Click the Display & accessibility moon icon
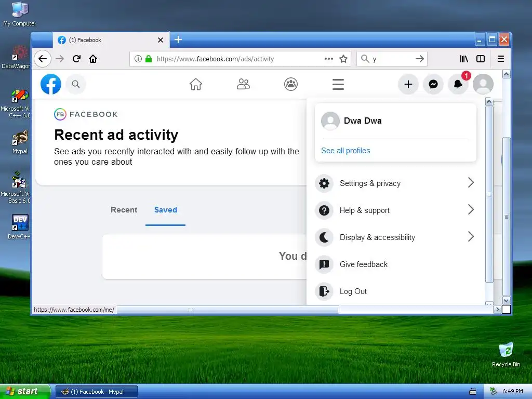 point(324,237)
